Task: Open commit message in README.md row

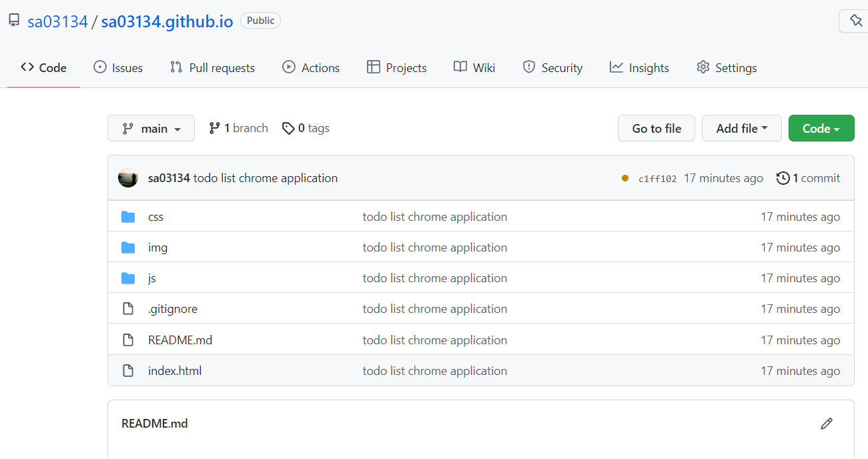Action: pos(435,340)
